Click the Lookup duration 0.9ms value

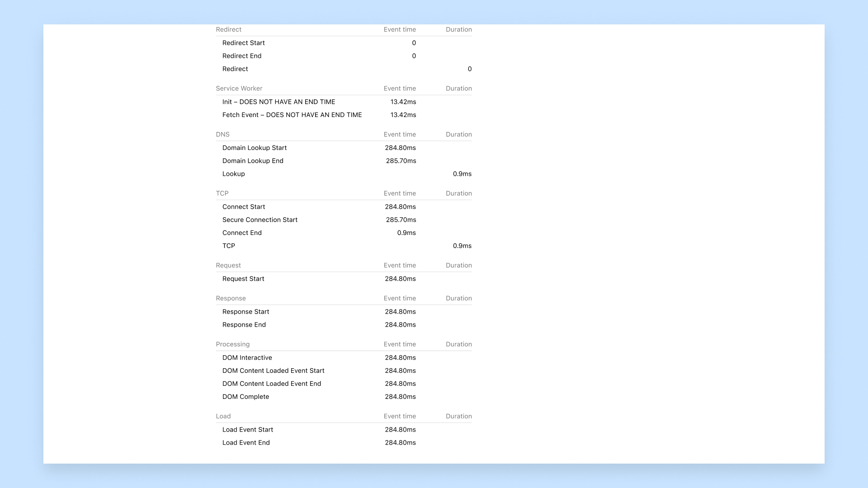pyautogui.click(x=462, y=174)
